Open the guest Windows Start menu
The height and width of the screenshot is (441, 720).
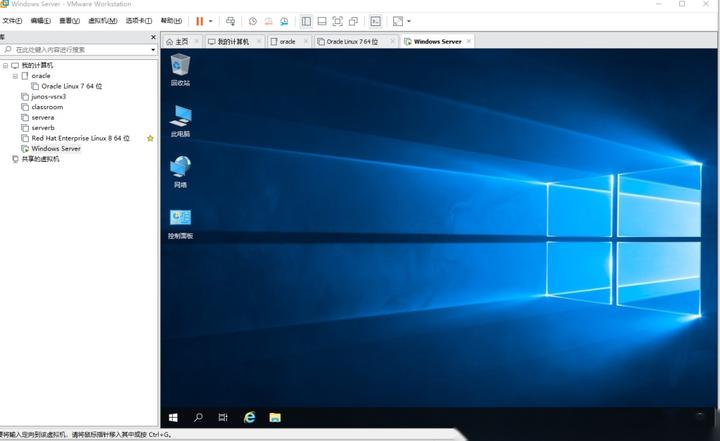tap(173, 418)
